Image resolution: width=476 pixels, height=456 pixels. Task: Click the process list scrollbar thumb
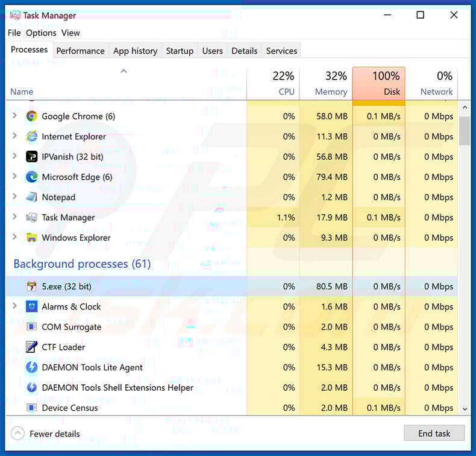click(x=465, y=131)
